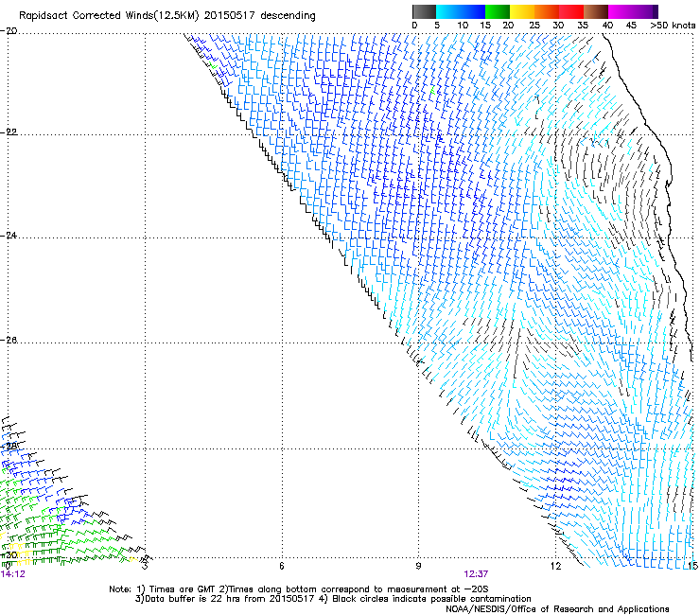
Task: Click the gray 0-5 knots legend swatch
Action: coord(424,11)
